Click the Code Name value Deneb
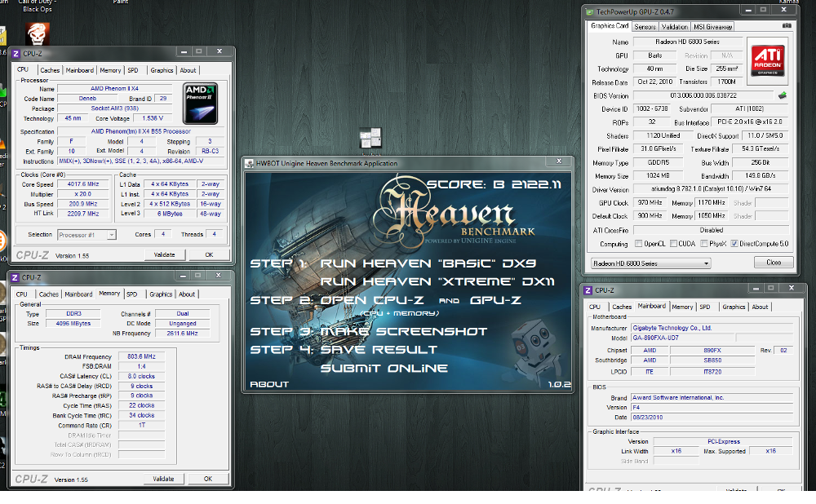The width and height of the screenshot is (816, 504). 87,99
